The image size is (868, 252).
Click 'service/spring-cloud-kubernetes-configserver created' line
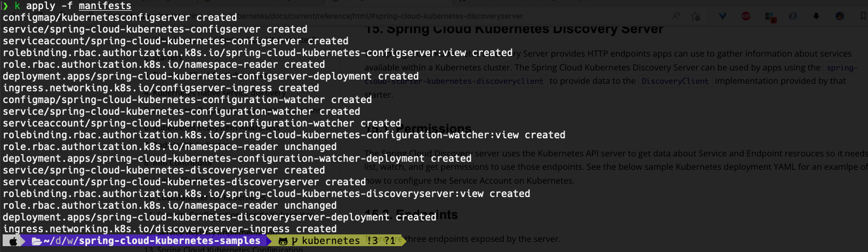155,29
